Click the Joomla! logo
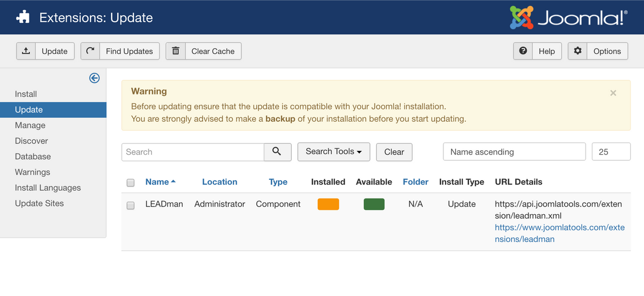 pyautogui.click(x=569, y=17)
